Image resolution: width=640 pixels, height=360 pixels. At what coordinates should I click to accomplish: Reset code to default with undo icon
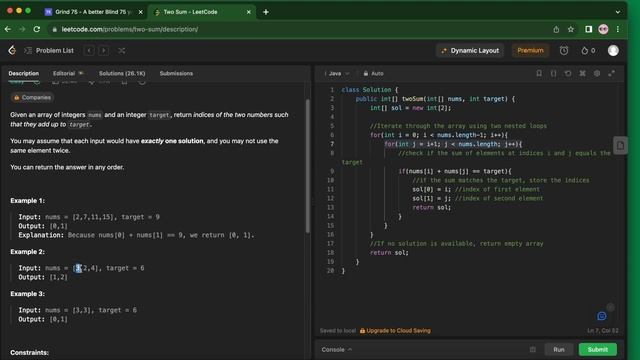(x=568, y=73)
